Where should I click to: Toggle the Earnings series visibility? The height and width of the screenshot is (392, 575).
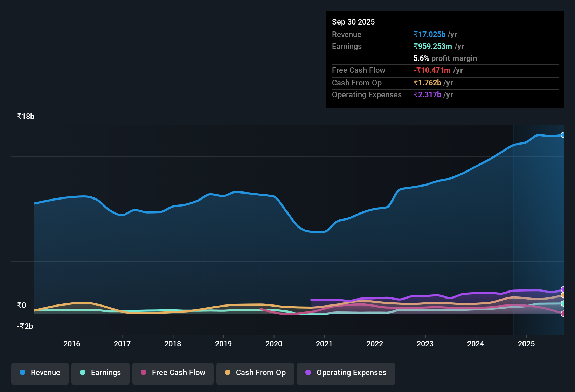point(100,373)
